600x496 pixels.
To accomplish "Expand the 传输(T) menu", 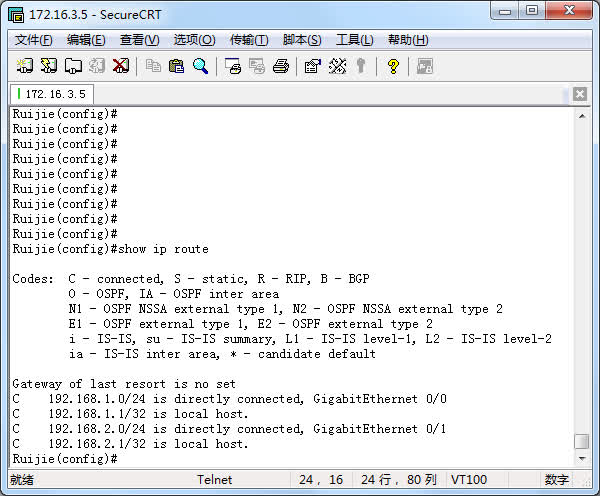I will [x=249, y=40].
